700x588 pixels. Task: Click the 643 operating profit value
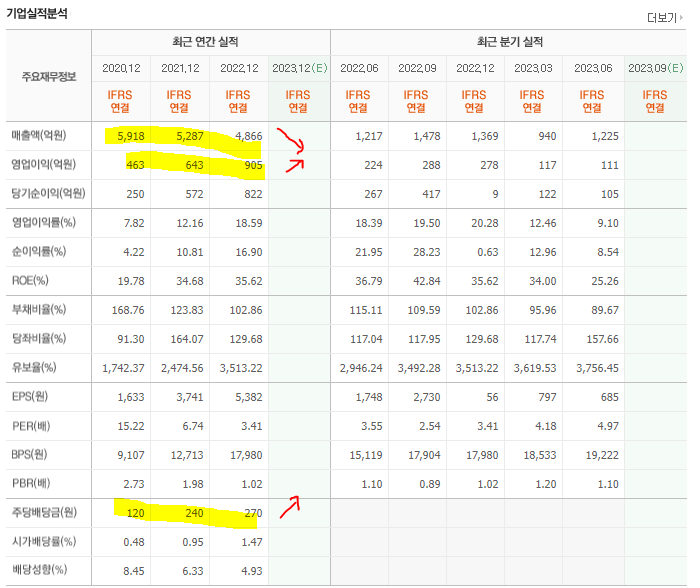194,165
